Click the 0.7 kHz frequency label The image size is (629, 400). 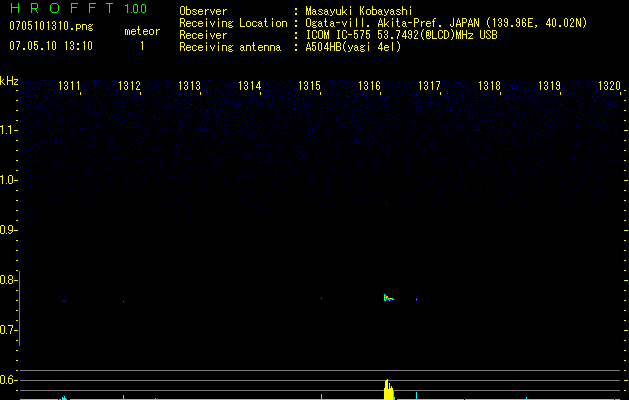click(8, 330)
